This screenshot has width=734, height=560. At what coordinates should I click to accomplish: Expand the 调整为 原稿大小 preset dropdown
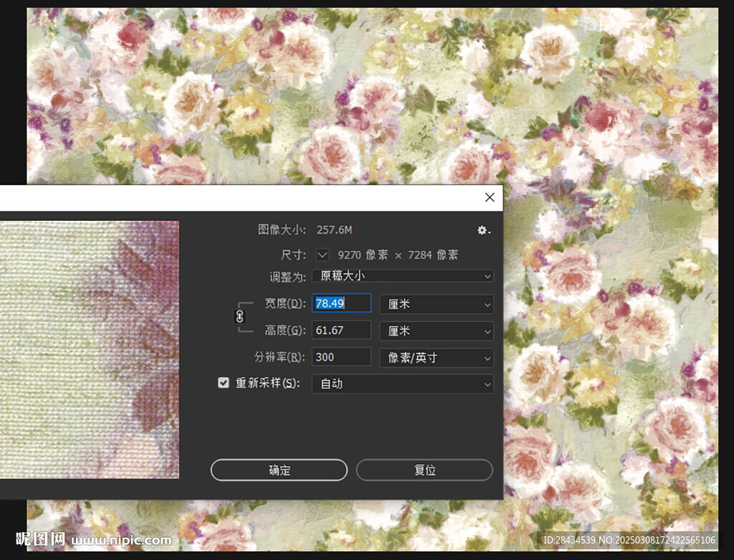(403, 276)
